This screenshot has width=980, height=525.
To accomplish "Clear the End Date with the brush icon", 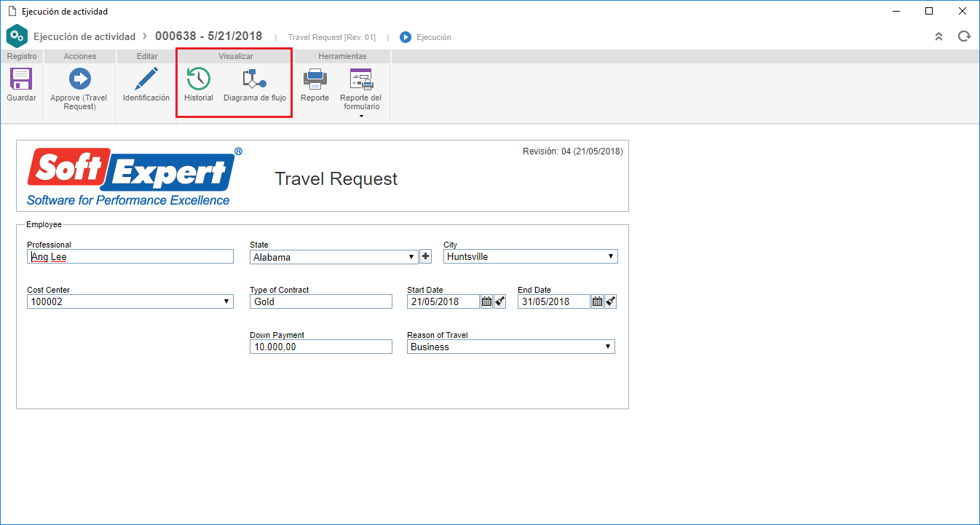I will tap(610, 301).
